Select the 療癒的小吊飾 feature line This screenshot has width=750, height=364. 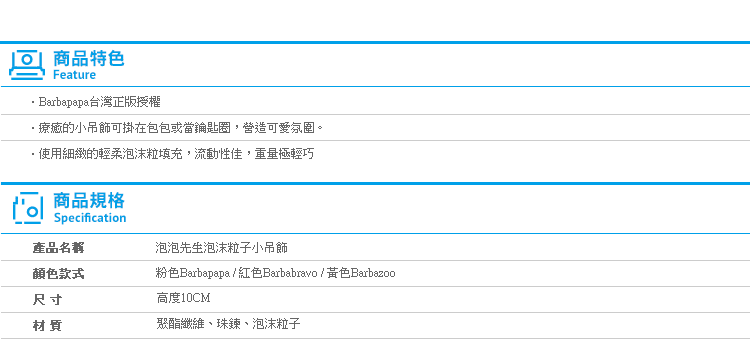(x=177, y=128)
